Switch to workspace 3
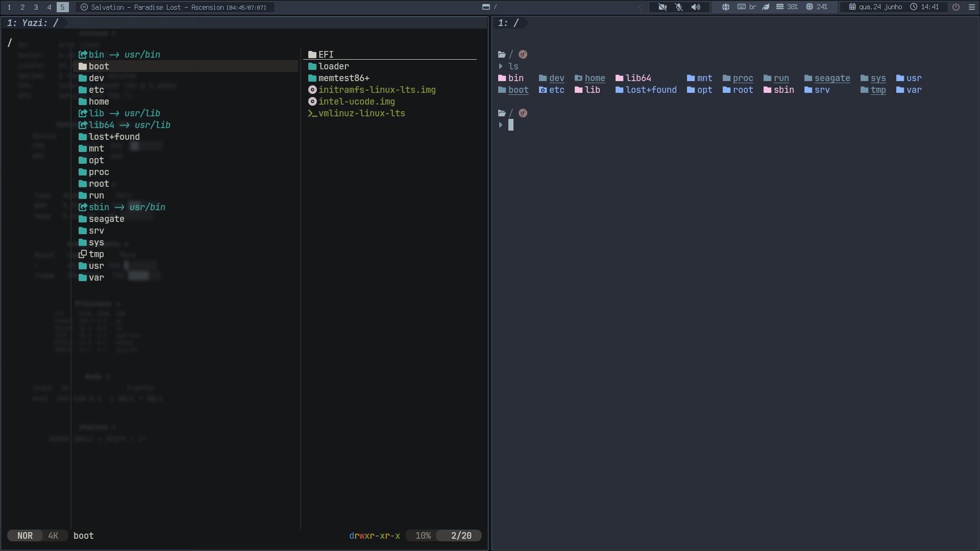Screen dimensions: 980x551 [36, 7]
